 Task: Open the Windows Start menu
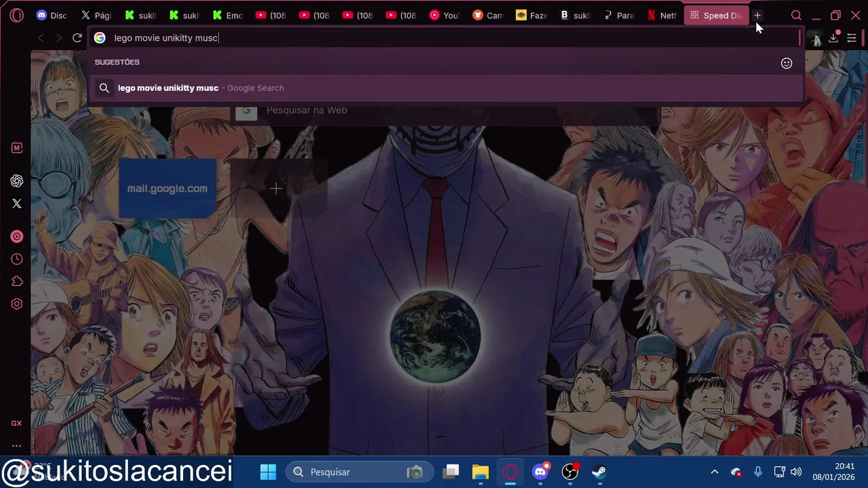tap(268, 472)
